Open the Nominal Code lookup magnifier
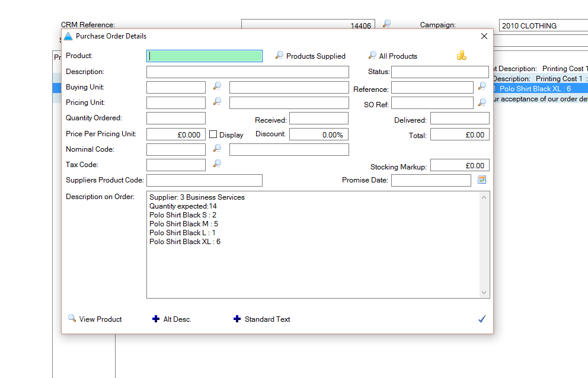The image size is (588, 378). click(x=217, y=149)
